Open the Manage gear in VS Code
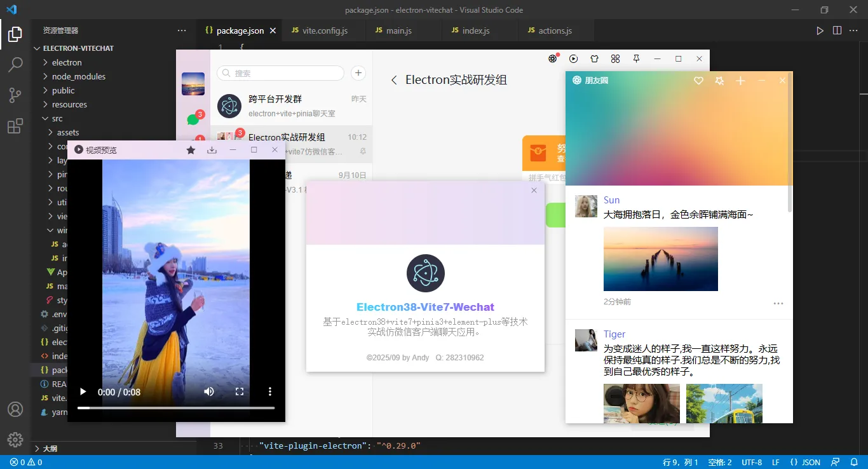 [x=15, y=440]
